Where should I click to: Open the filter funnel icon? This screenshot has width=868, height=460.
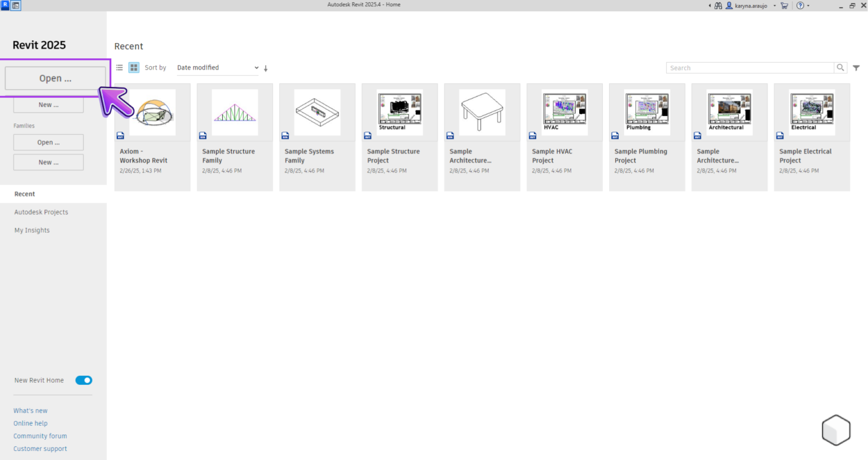pos(856,68)
